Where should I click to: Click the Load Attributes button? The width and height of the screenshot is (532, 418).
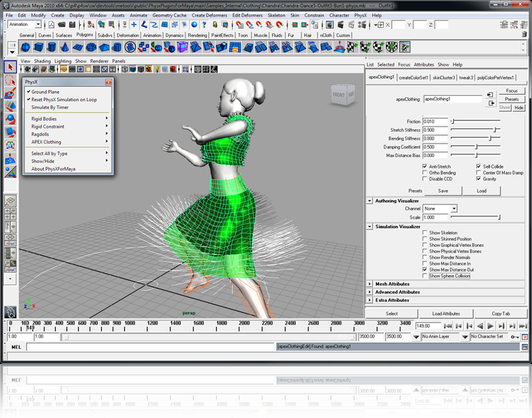(x=446, y=313)
